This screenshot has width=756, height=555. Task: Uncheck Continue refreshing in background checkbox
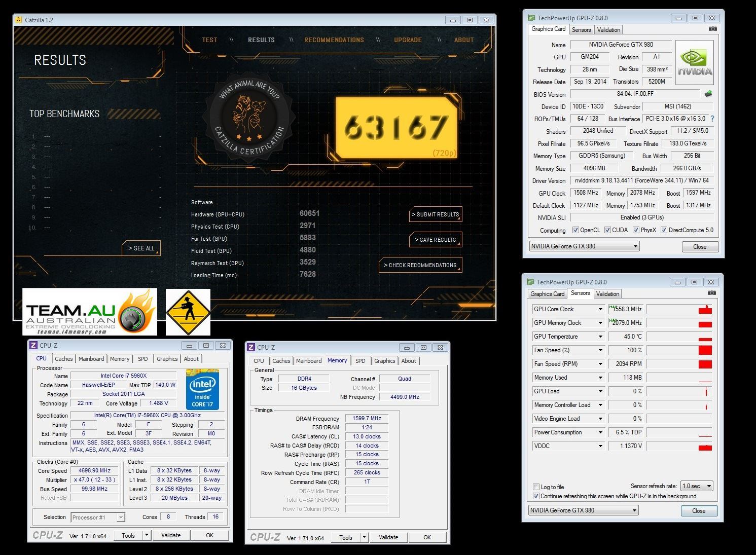pos(536,496)
